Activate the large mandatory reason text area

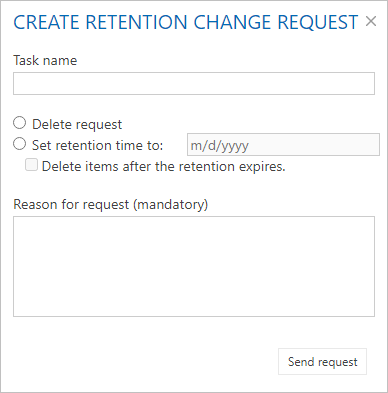pos(194,266)
